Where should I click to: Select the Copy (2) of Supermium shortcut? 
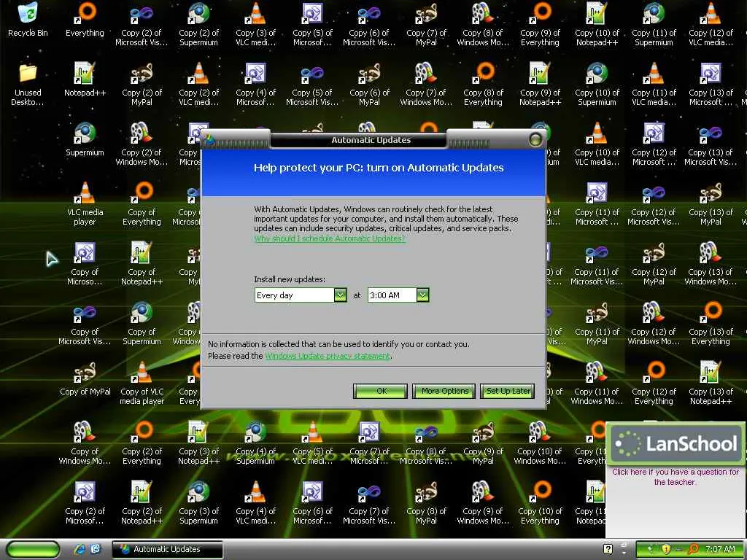[198, 24]
